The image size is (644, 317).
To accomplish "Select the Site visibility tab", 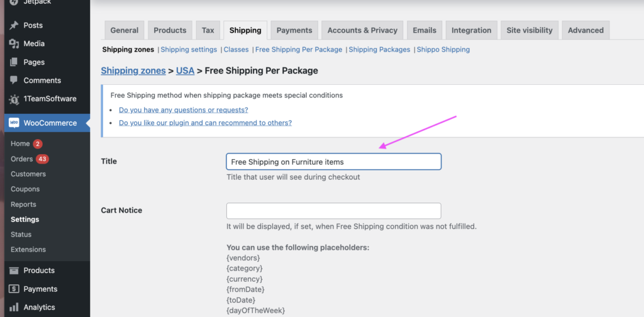I will [529, 30].
